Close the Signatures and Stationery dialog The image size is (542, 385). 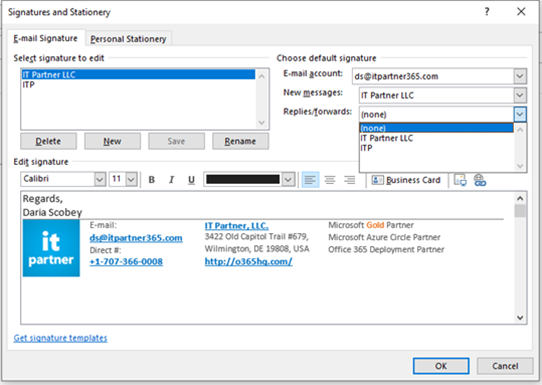tap(521, 12)
